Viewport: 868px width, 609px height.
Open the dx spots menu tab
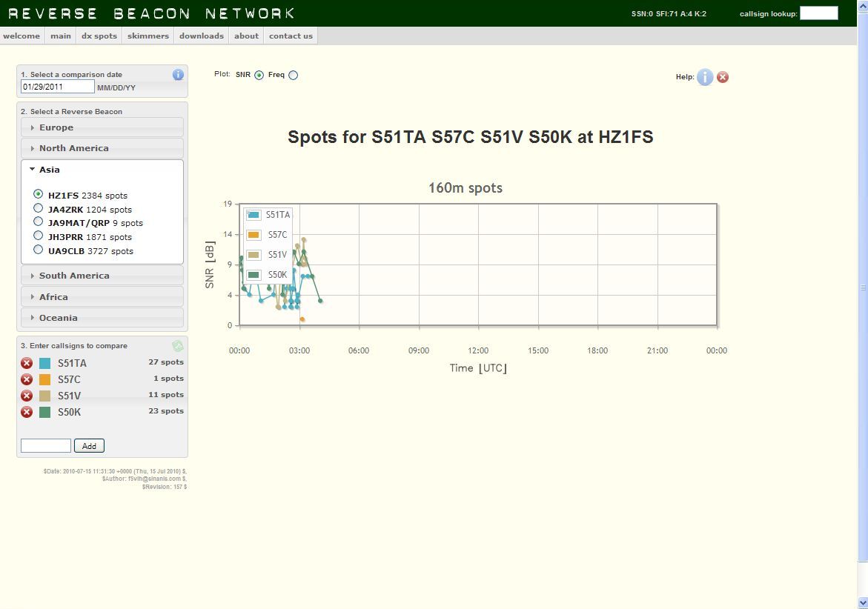coord(99,36)
